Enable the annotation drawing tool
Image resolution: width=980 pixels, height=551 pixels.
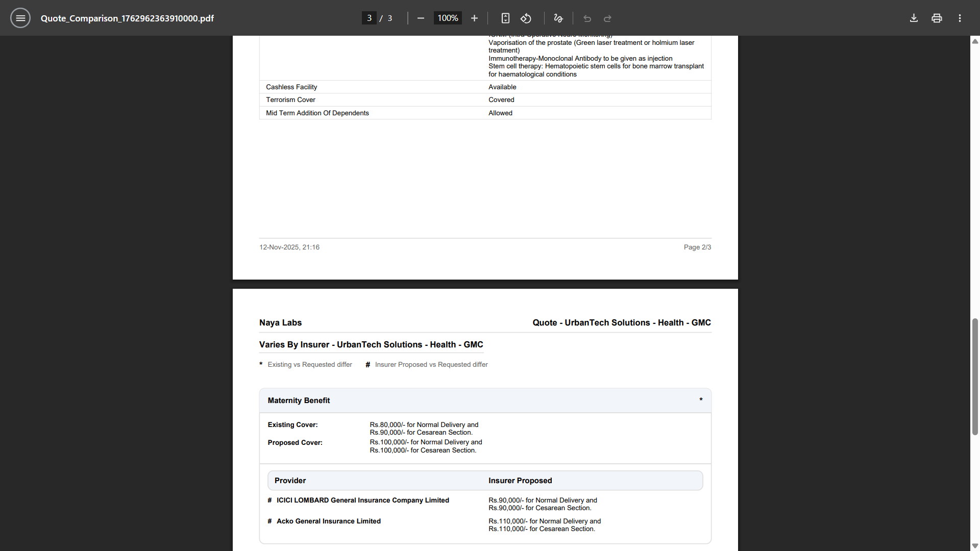(x=558, y=18)
